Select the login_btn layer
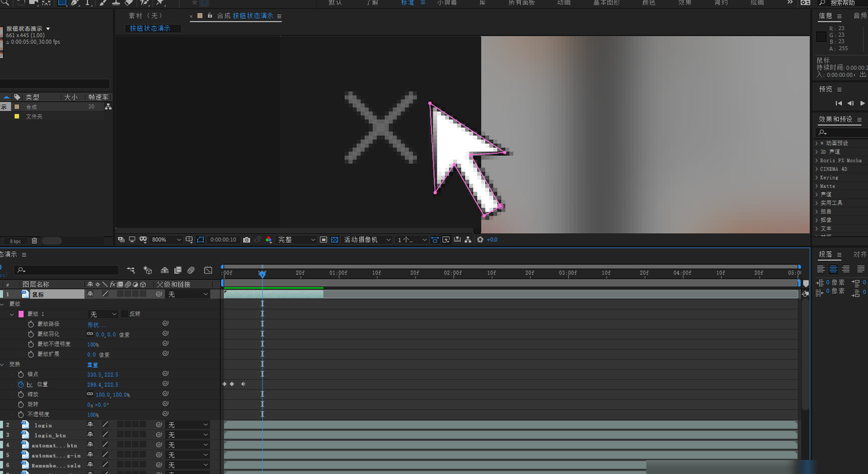 click(x=50, y=434)
